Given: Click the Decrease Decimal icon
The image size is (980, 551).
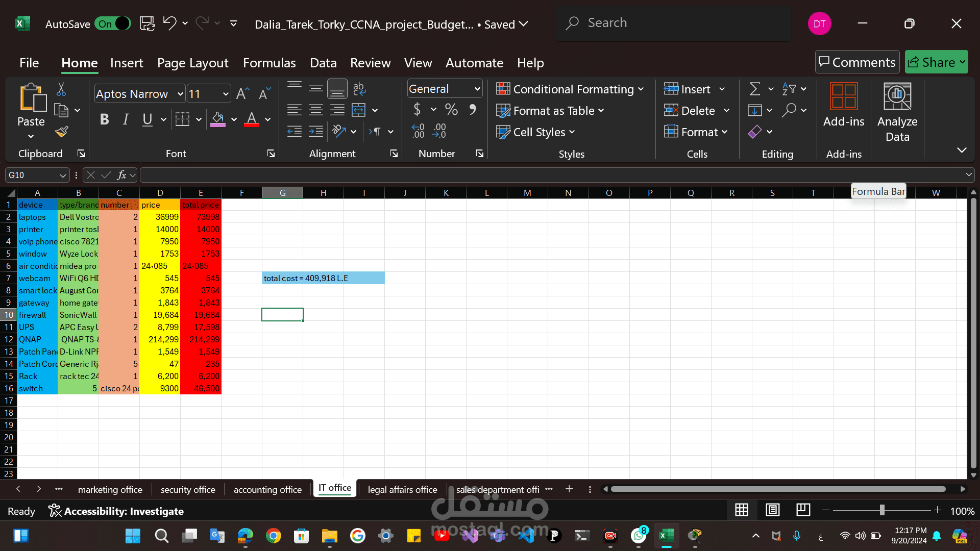Looking at the screenshot, I should coord(439,131).
